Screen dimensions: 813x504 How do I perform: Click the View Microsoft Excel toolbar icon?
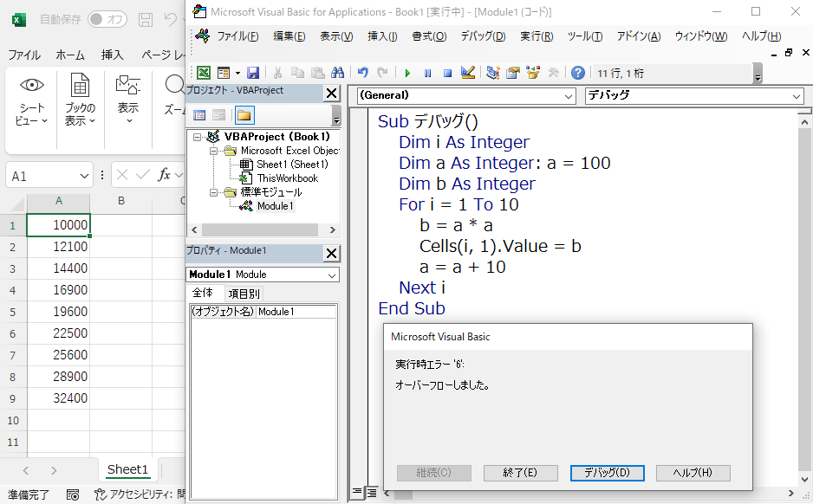tap(203, 73)
